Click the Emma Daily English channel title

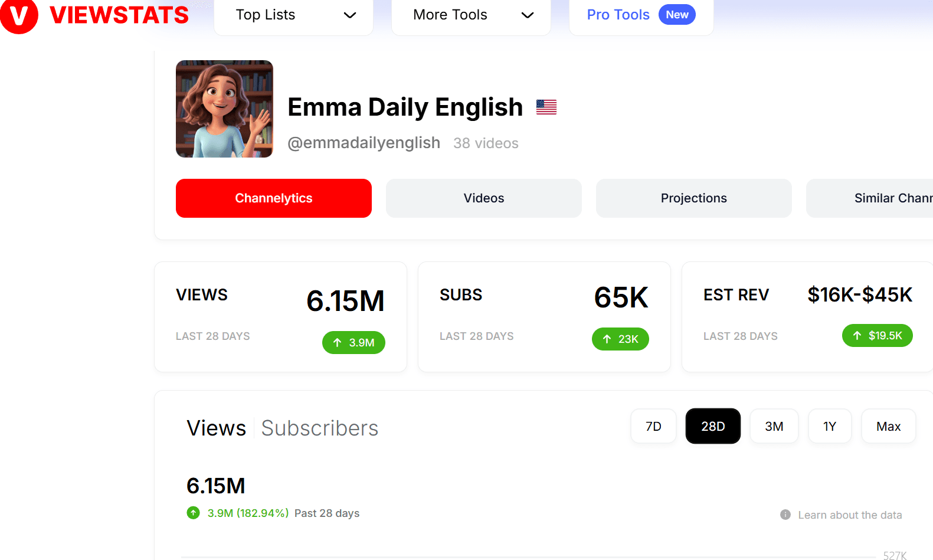tap(405, 107)
